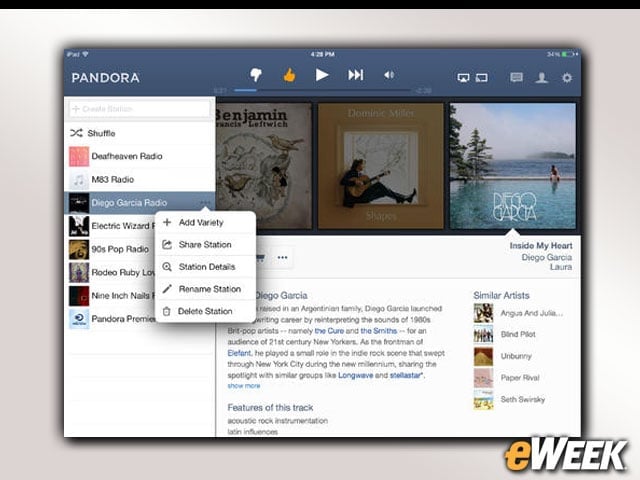The width and height of the screenshot is (640, 480).
Task: Open Rodeo Ruby Love station
Action: [110, 273]
